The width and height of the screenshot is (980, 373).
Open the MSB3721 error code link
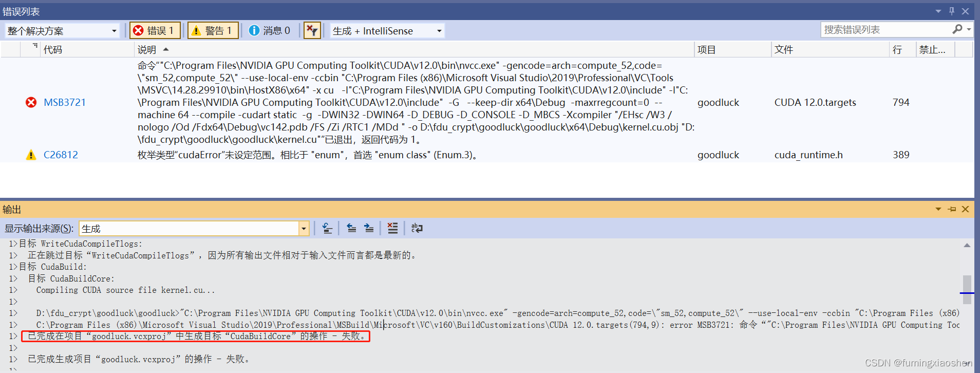65,102
